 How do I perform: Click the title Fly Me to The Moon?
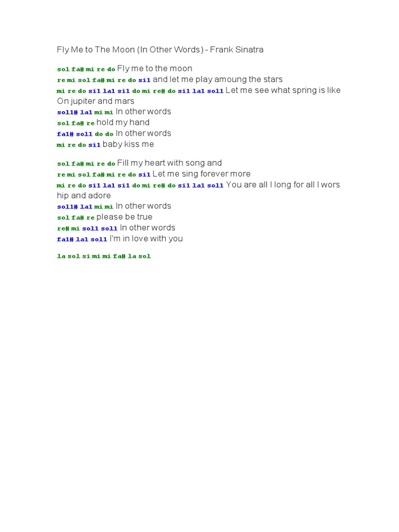[96, 49]
